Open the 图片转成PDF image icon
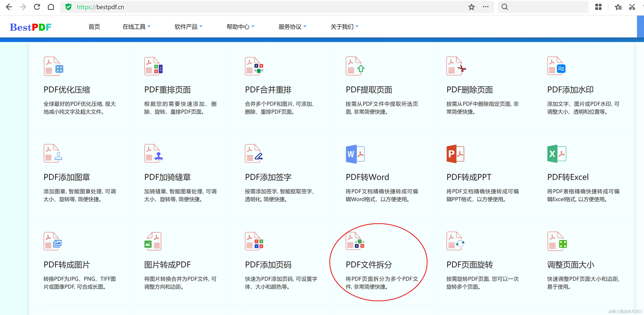 coord(153,241)
